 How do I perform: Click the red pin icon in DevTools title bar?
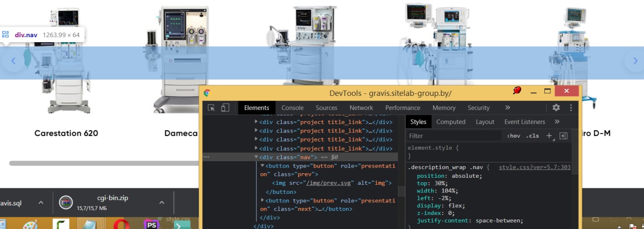(517, 90)
